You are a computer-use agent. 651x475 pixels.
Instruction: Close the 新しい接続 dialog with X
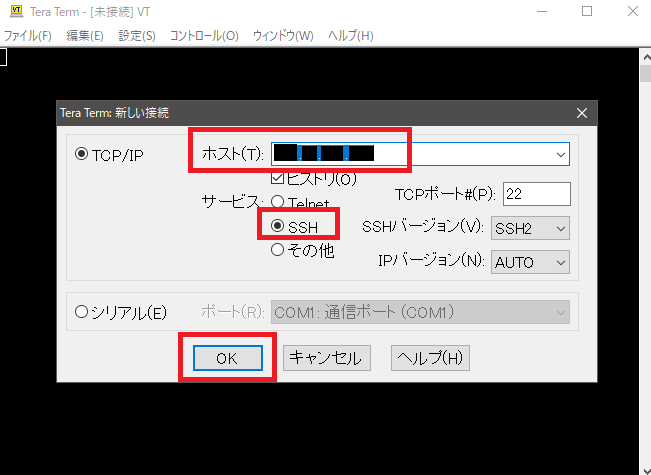point(582,113)
